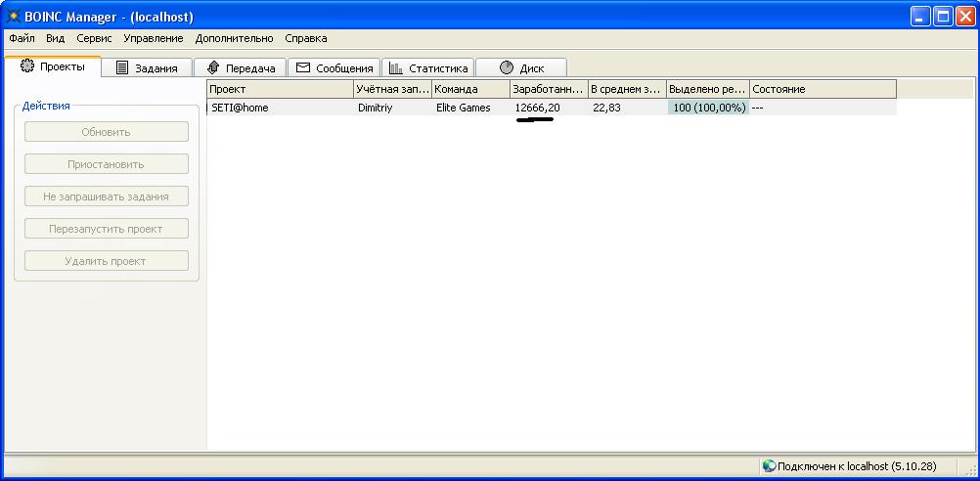Click the list icon on Задания tab
Screen dimensions: 980x481
click(122, 68)
